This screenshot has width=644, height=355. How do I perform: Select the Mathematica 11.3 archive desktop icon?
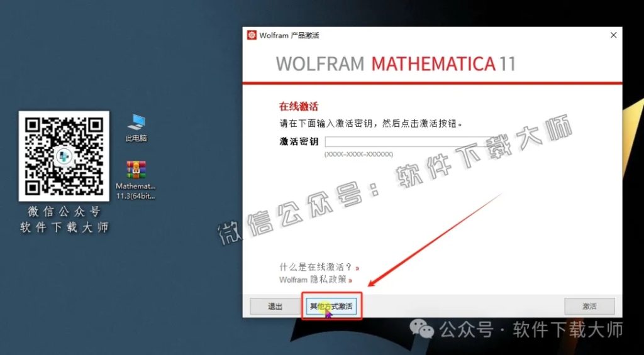pos(136,179)
